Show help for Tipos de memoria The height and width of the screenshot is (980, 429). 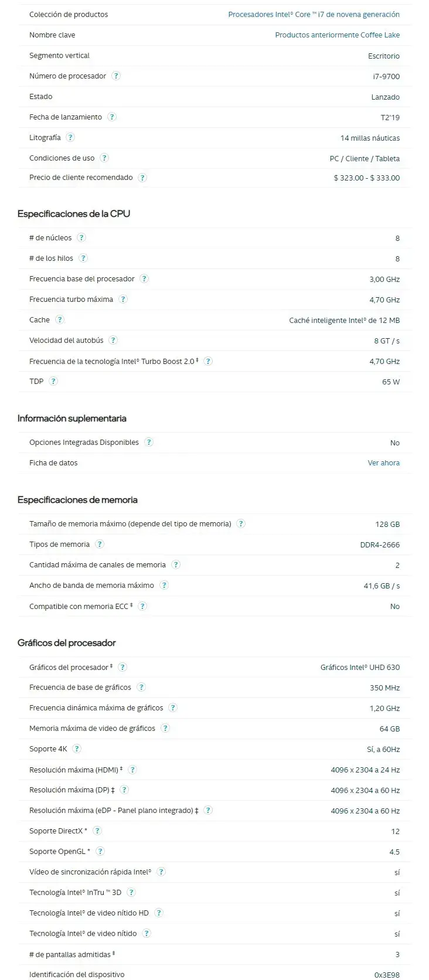tap(100, 545)
